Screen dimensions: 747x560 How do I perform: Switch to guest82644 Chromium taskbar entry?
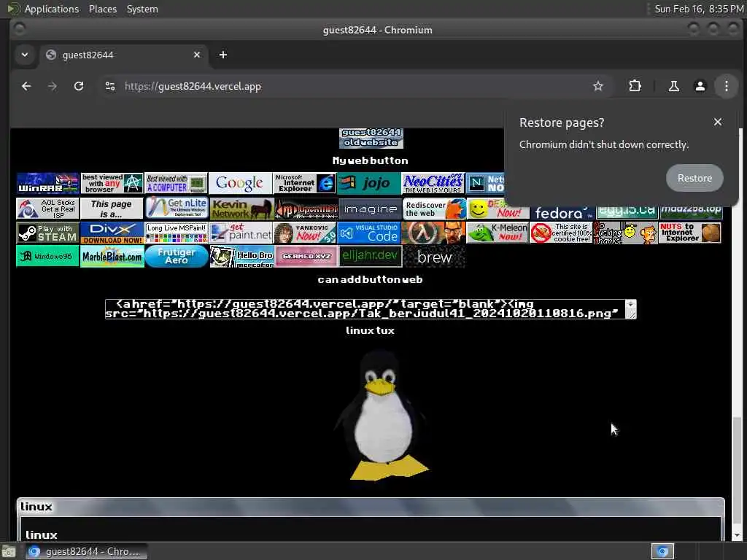86,551
